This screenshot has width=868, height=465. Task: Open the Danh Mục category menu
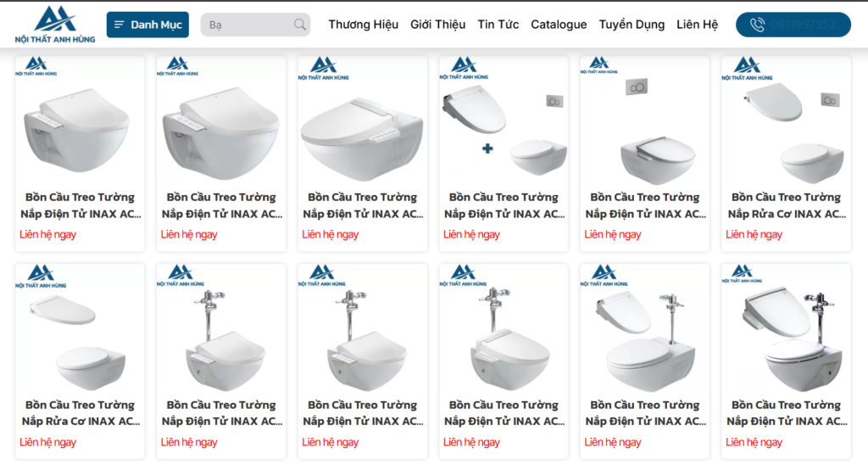tap(147, 25)
